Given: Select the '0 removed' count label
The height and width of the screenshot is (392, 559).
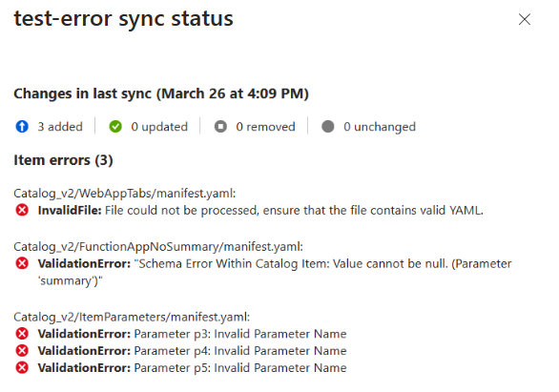Looking at the screenshot, I should click(265, 127).
